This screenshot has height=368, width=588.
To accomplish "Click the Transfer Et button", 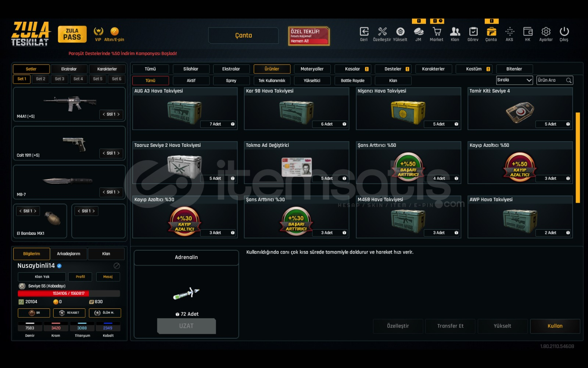I will click(450, 326).
